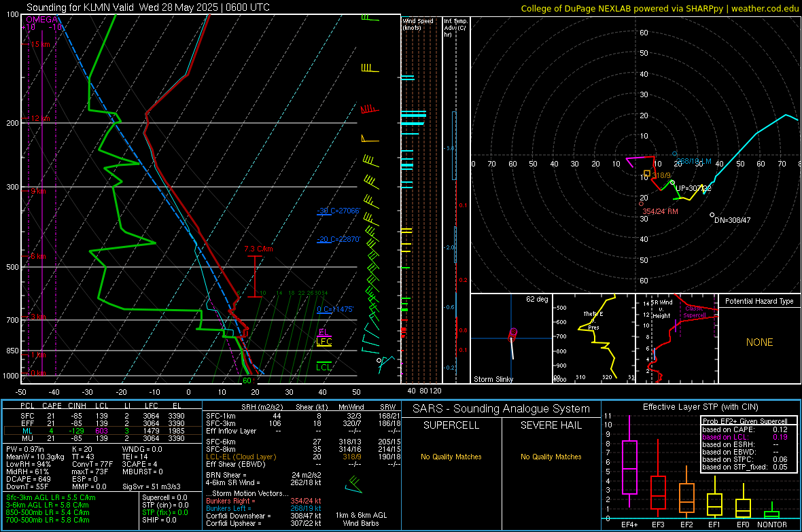This screenshot has height=532, width=802.
Task: Click the weather.cod.edu NEXLAB credit link
Action: 659,8
